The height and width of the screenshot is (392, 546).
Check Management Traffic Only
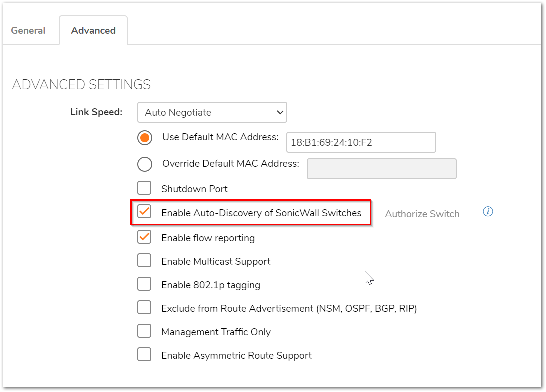tap(144, 331)
